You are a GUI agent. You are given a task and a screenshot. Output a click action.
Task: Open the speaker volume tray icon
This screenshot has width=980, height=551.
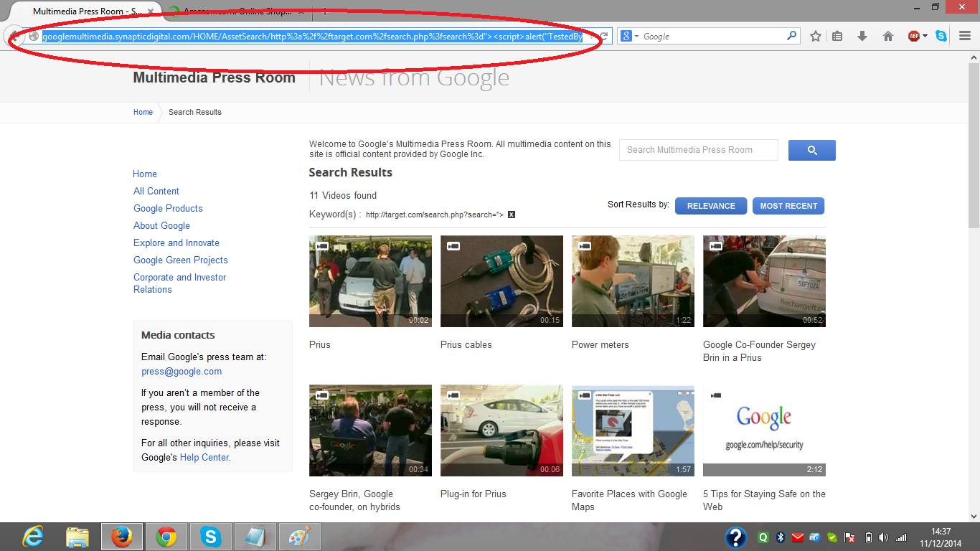[884, 537]
